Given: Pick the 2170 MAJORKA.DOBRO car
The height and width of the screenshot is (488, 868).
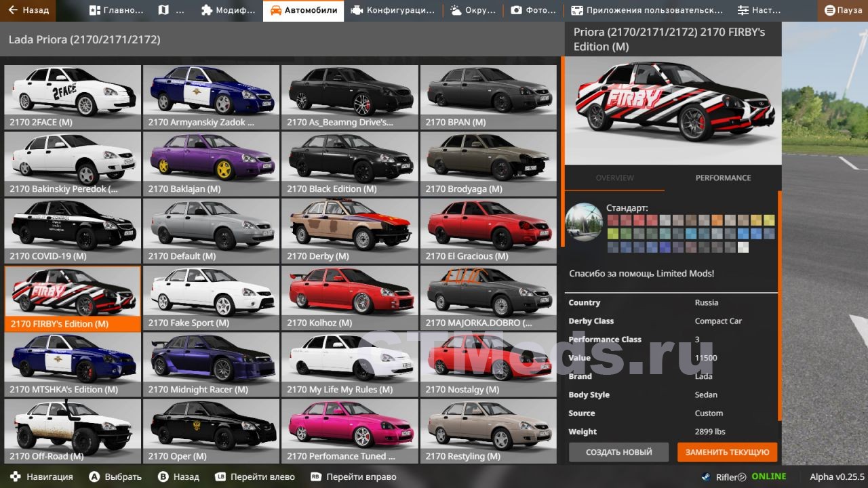Looking at the screenshot, I should tap(488, 298).
